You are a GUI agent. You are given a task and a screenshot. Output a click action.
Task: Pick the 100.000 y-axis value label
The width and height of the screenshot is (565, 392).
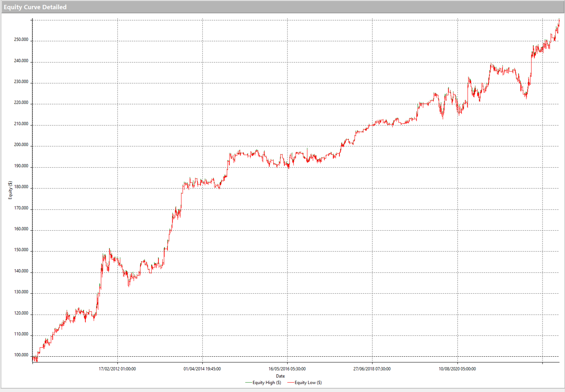[x=21, y=355]
